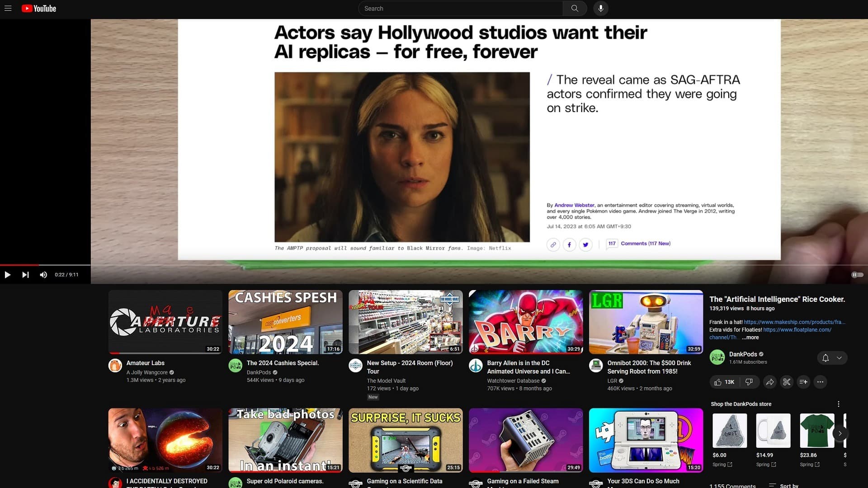The image size is (868, 488).
Task: Click the search magnifier button
Action: tap(574, 8)
